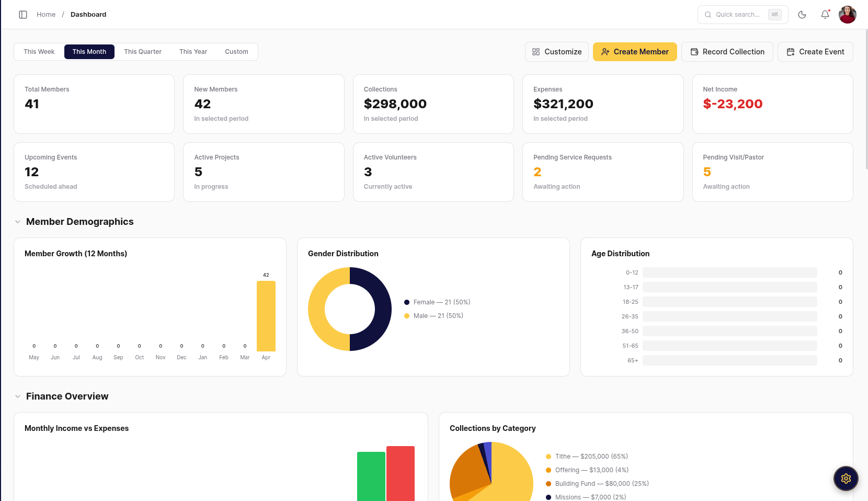
Task: Click the April bar in Member Growth
Action: 266,316
